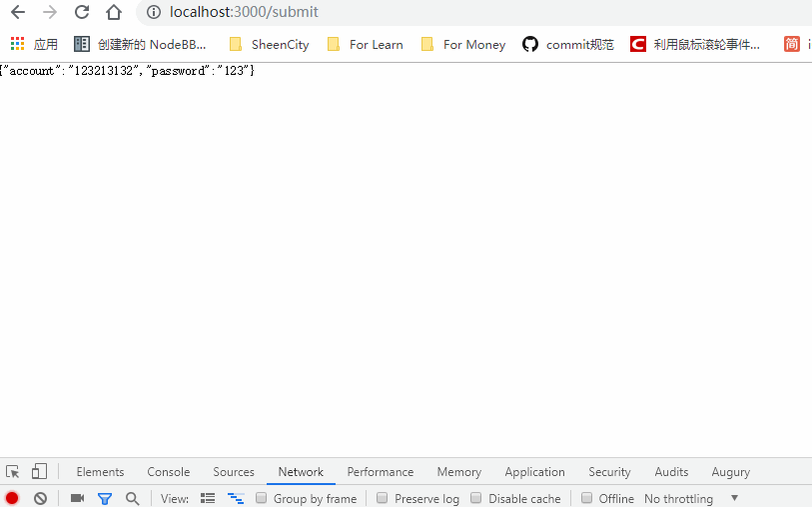
Task: Click the browser forward arrow
Action: point(50,12)
